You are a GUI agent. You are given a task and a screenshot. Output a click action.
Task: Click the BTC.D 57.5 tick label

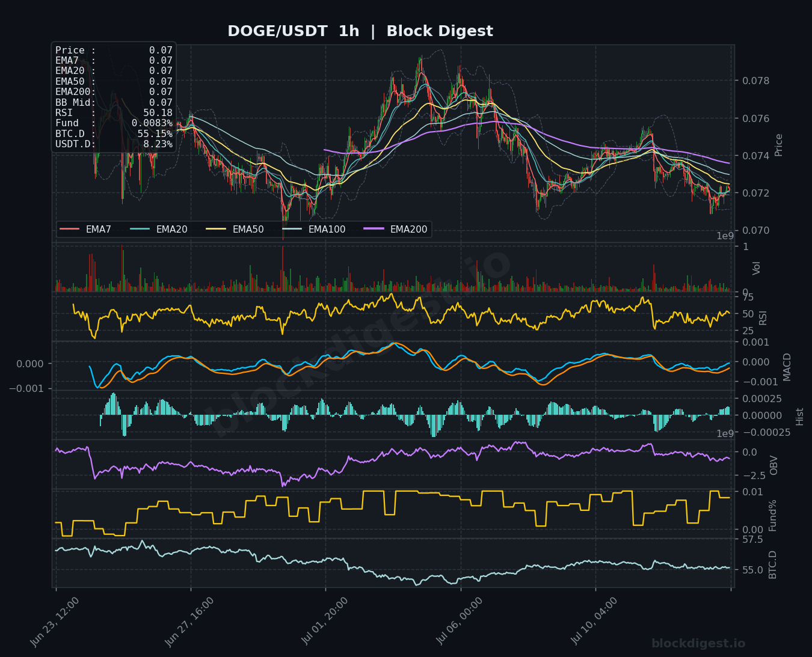click(x=753, y=540)
